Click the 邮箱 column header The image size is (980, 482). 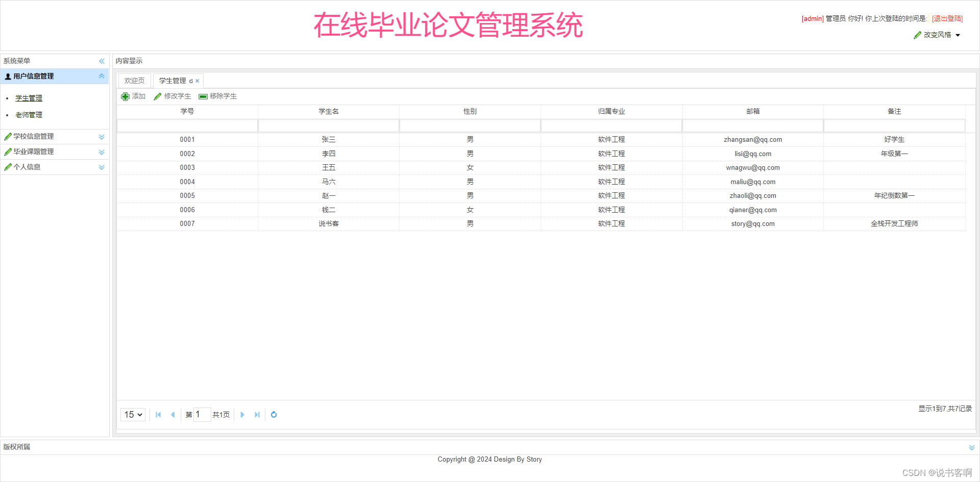tap(753, 112)
